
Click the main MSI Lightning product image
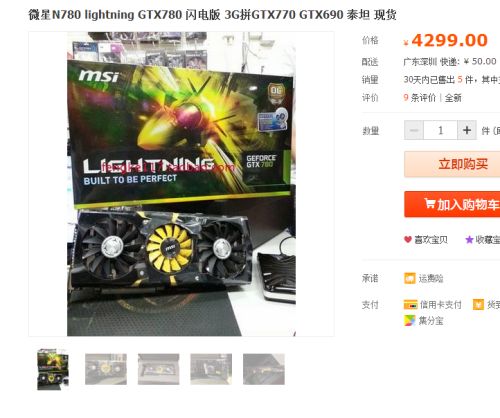pos(181,184)
